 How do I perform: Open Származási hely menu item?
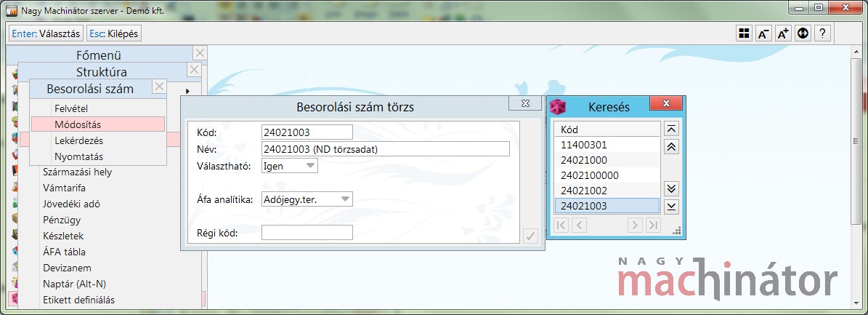pyautogui.click(x=78, y=172)
